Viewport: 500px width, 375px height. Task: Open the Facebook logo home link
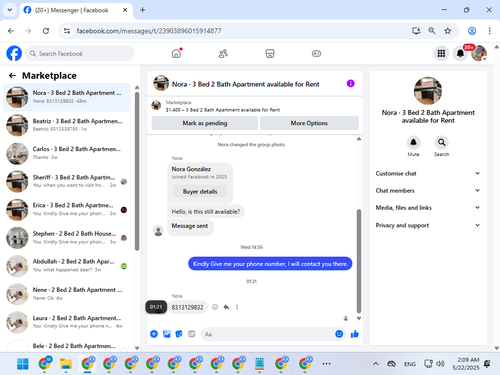click(14, 53)
